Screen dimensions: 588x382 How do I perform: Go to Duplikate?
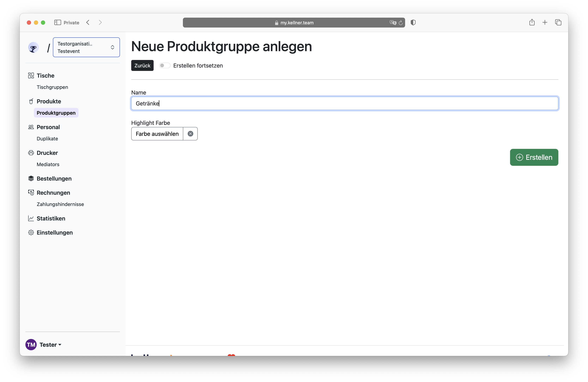click(47, 139)
